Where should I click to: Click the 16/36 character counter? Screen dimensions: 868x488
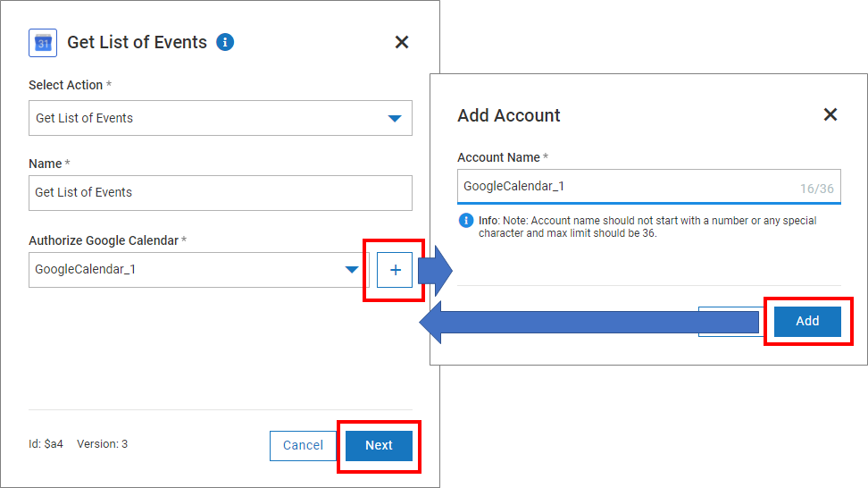point(816,189)
